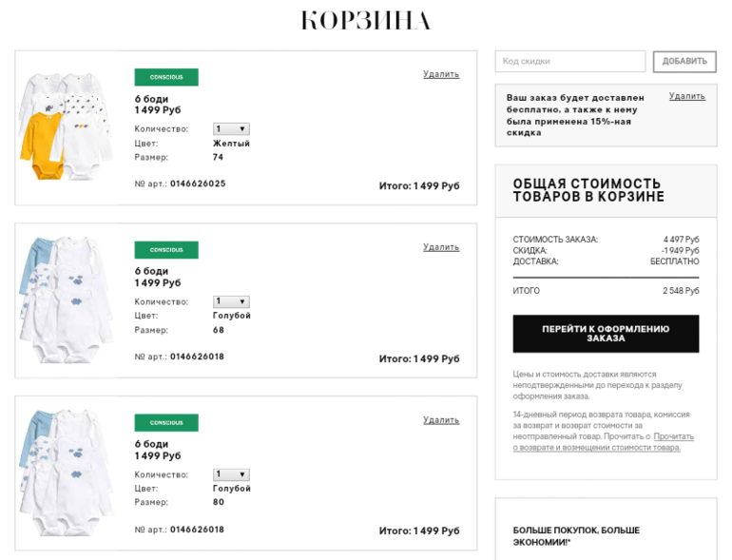Remove the yellow bodysuits item with Удалить
The image size is (732, 560).
pyautogui.click(x=441, y=74)
